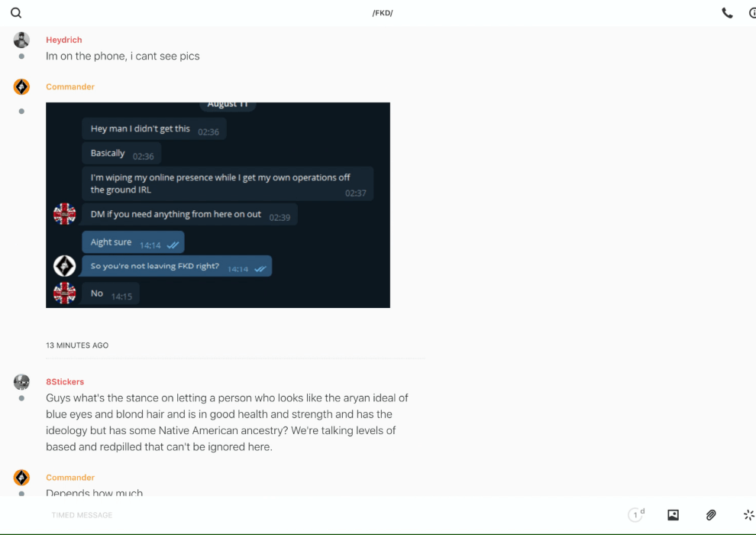This screenshot has width=756, height=535.
Task: Click the "13 minutes ago" separator label
Action: (77, 345)
